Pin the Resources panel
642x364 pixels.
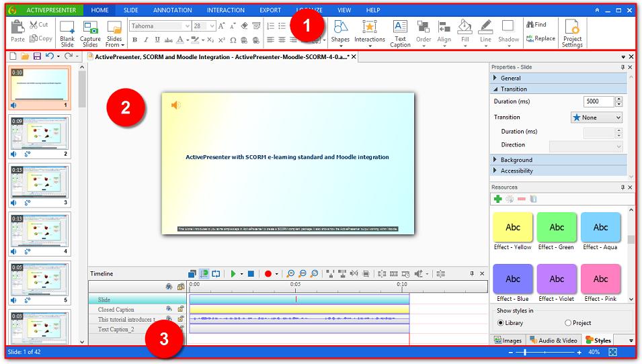[623, 187]
